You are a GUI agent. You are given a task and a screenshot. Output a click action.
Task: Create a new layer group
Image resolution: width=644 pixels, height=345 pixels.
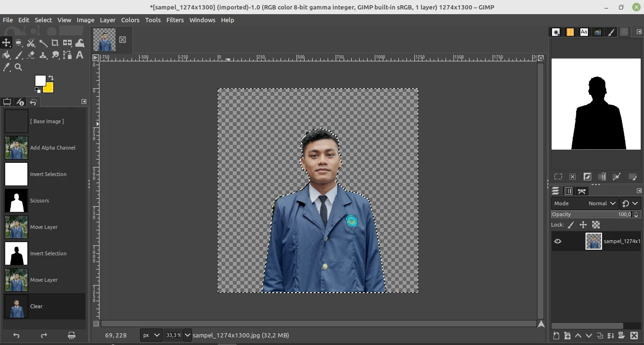(567, 336)
